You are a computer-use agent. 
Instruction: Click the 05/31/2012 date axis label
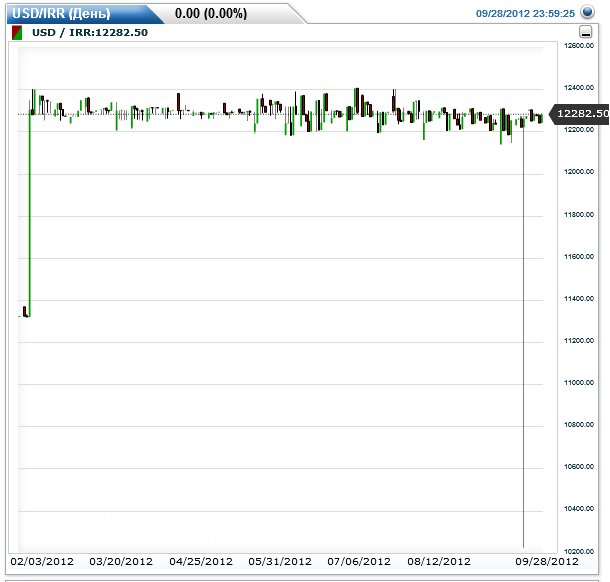[x=280, y=561]
